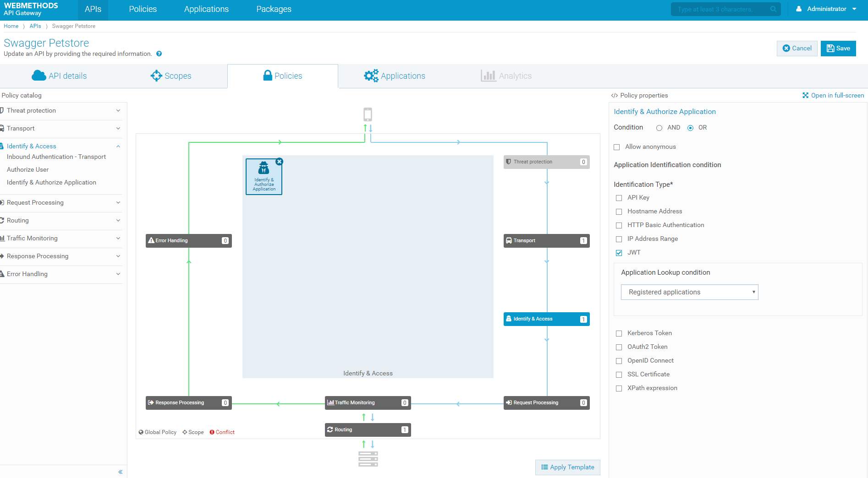Click the user avatar icon next to Administrator

click(x=799, y=9)
